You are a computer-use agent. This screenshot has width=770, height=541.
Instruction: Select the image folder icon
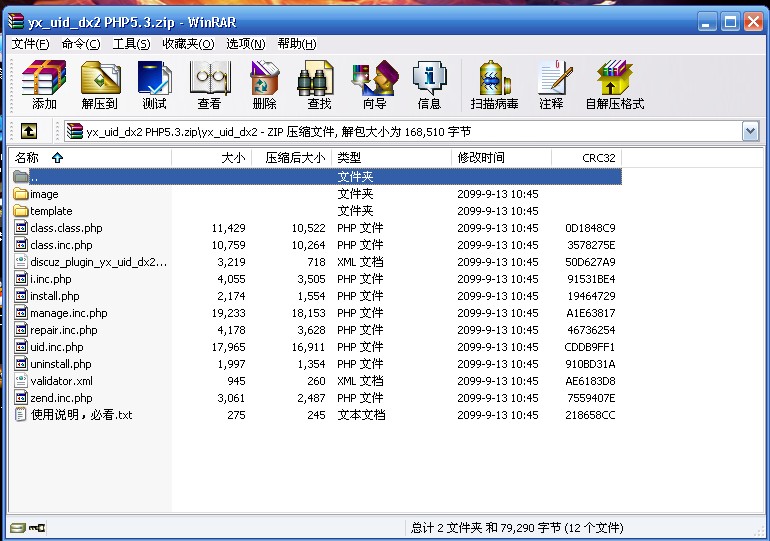point(21,194)
